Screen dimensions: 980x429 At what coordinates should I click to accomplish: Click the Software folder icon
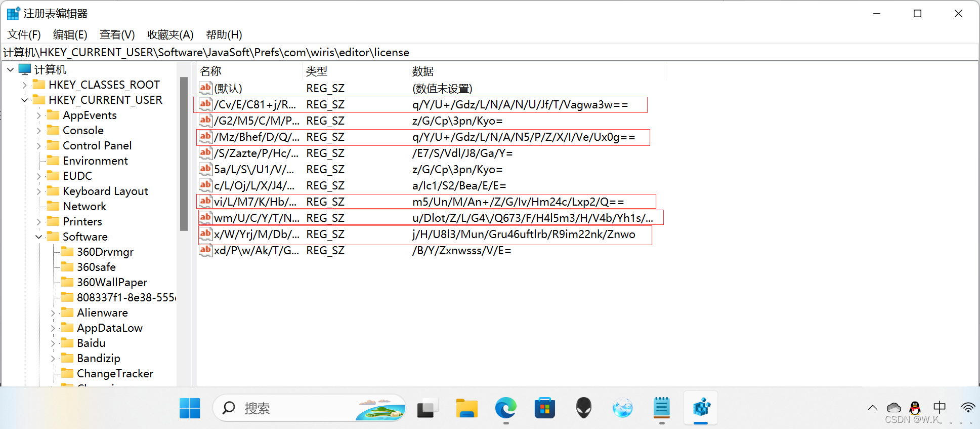[x=53, y=236]
